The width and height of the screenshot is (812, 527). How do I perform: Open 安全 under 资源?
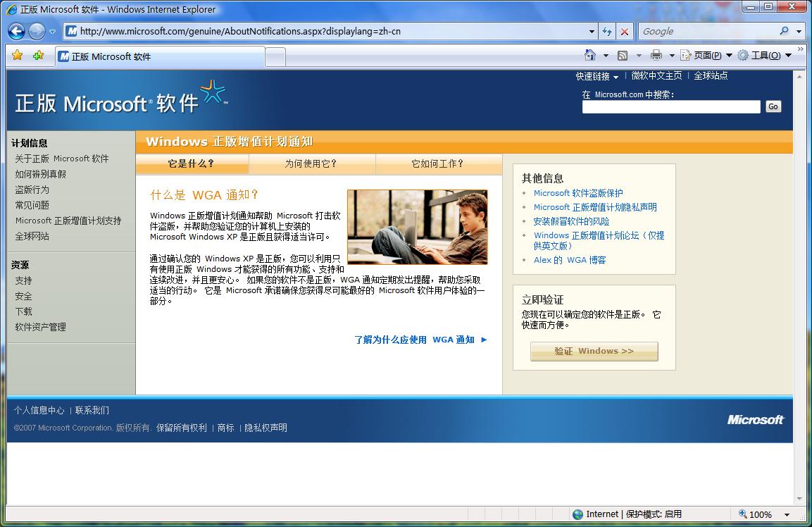[23, 296]
